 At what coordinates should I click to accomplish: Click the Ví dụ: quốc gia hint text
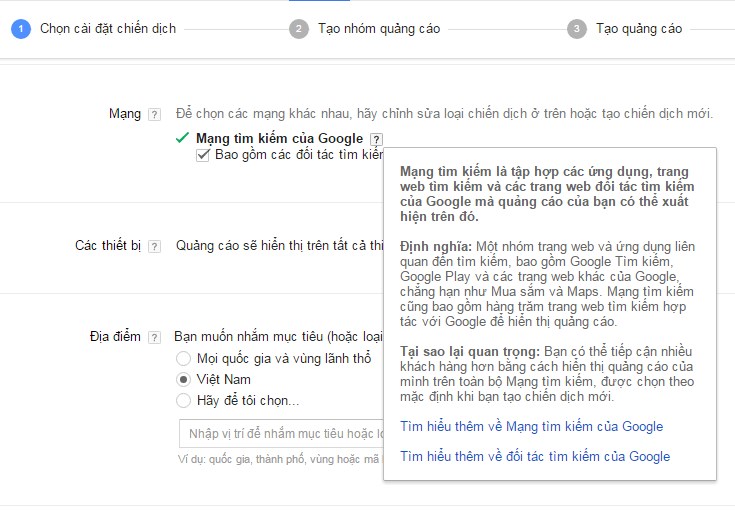[x=280, y=459]
